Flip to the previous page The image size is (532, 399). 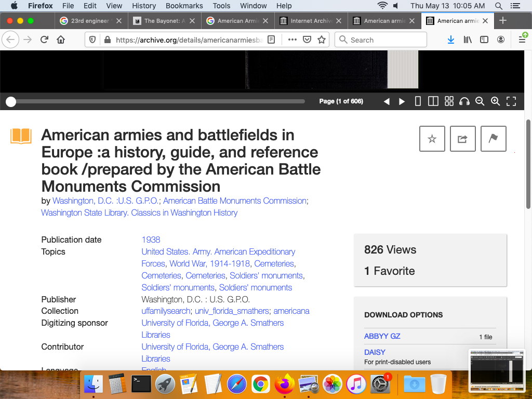coord(387,101)
